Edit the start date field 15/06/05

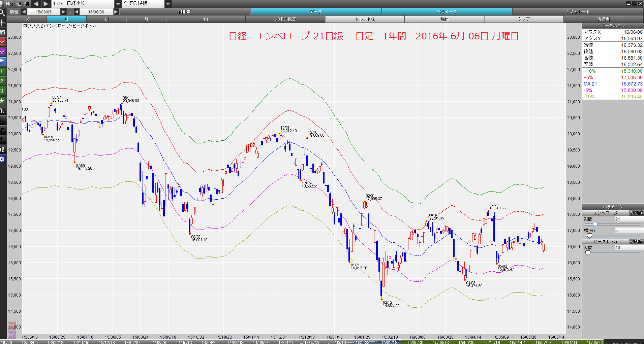click(43, 12)
